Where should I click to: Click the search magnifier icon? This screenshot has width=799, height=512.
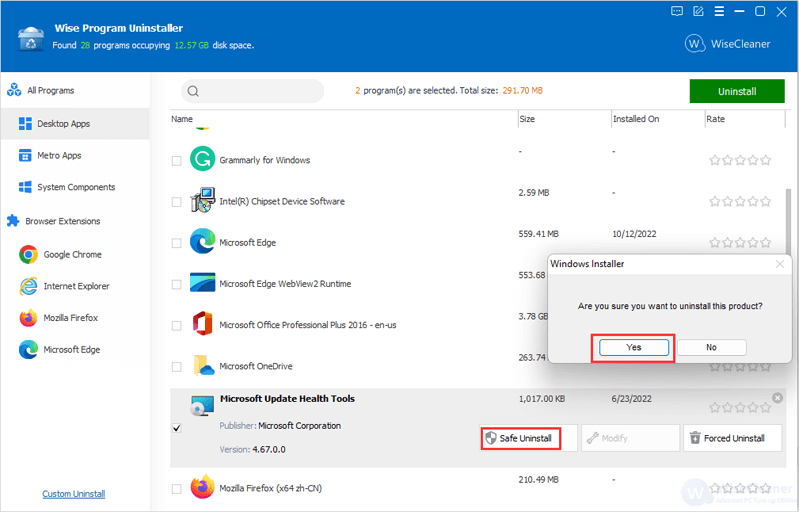pos(193,91)
